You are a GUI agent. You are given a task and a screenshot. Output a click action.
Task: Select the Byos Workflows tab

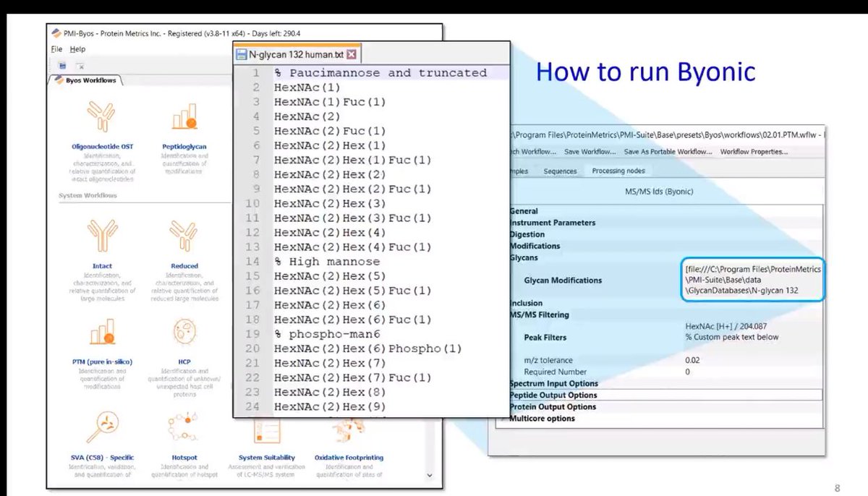[86, 80]
